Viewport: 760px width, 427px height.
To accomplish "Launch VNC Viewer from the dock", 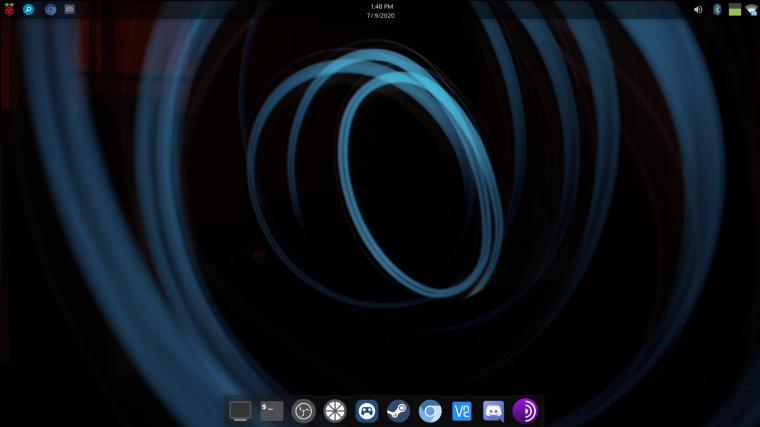I will click(x=461, y=411).
